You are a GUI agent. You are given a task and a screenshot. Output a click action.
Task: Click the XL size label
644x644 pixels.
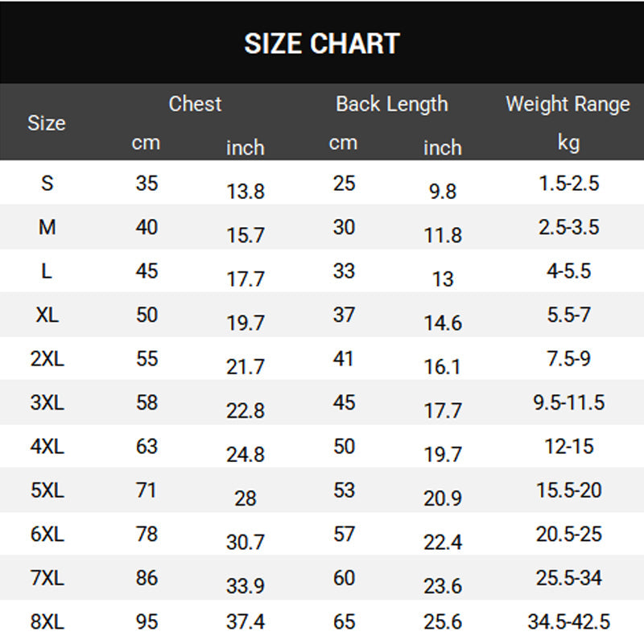click(x=47, y=315)
